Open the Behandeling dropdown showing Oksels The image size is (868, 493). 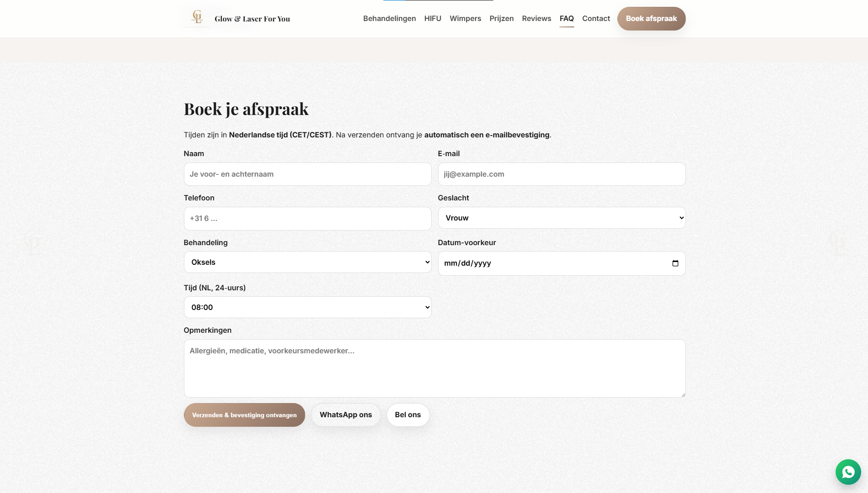coord(307,262)
